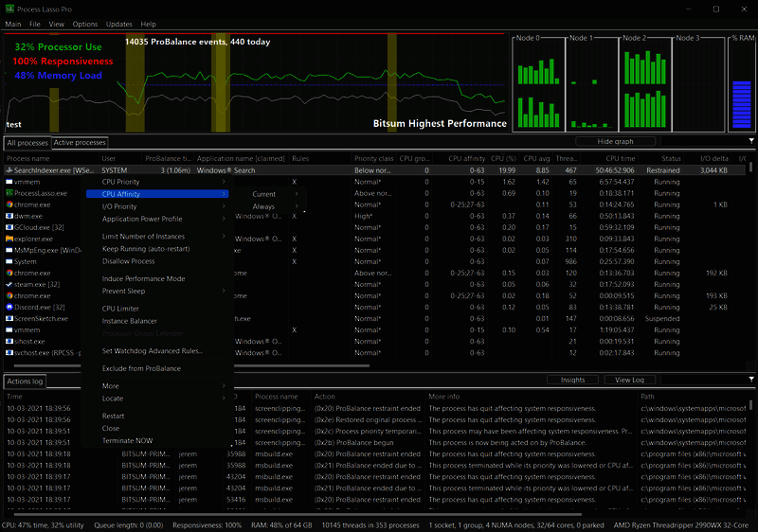Sort by the CPU time column header
The width and height of the screenshot is (758, 532).
point(621,158)
